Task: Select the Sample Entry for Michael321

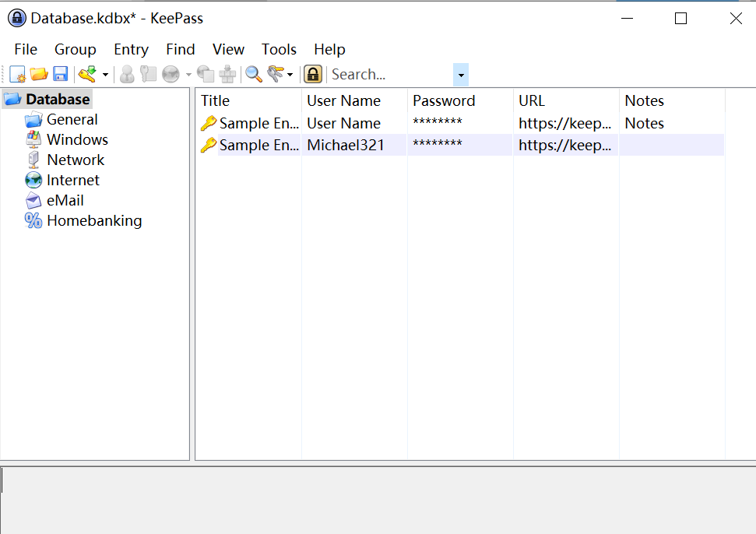Action: click(x=259, y=145)
